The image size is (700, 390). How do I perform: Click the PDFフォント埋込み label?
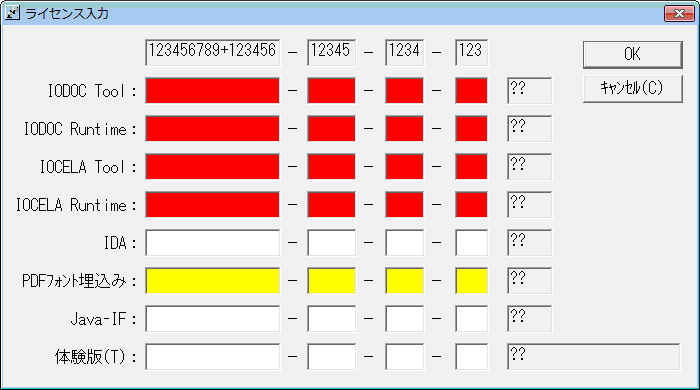pyautogui.click(x=79, y=281)
